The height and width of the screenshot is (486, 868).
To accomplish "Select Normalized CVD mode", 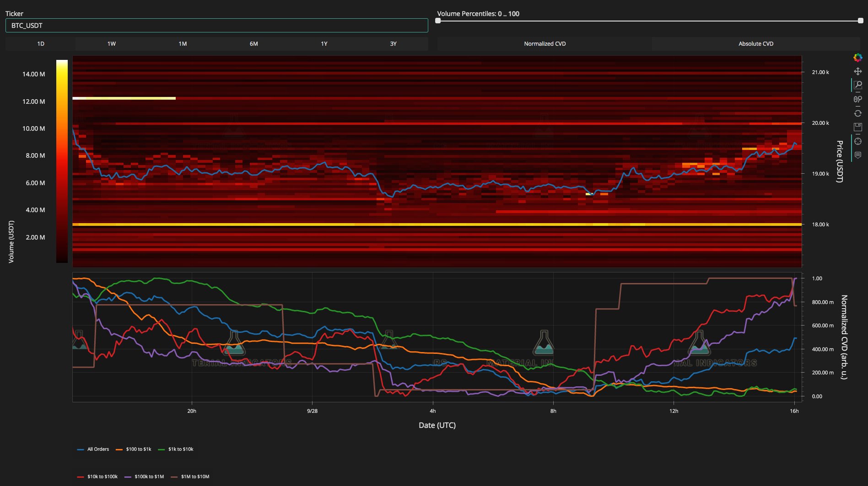I will click(x=545, y=44).
